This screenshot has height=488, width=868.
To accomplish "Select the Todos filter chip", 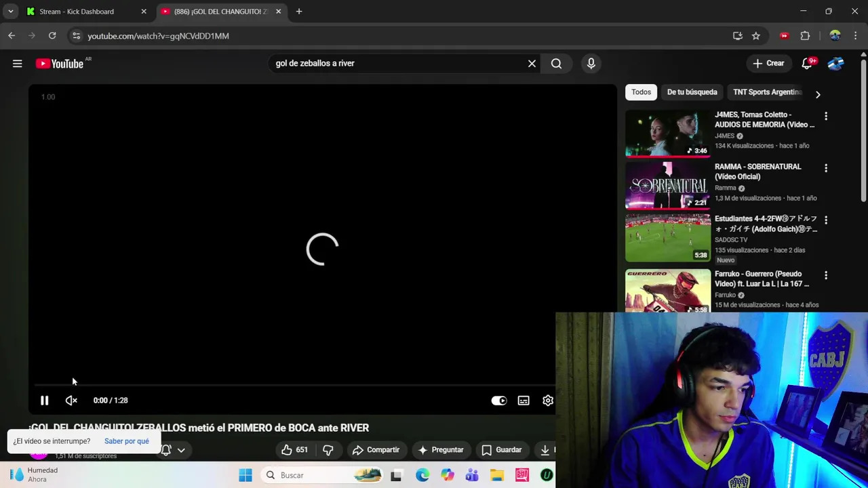I will click(641, 92).
